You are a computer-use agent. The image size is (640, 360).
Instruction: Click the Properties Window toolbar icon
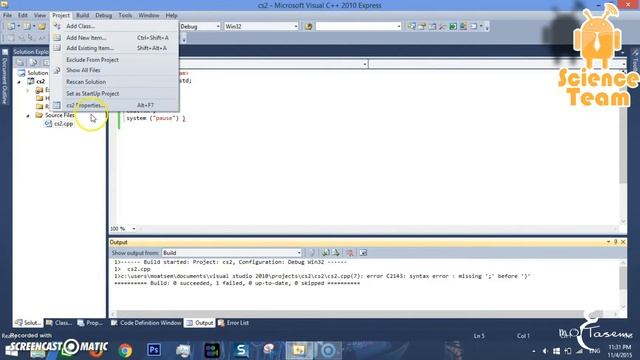point(422,27)
